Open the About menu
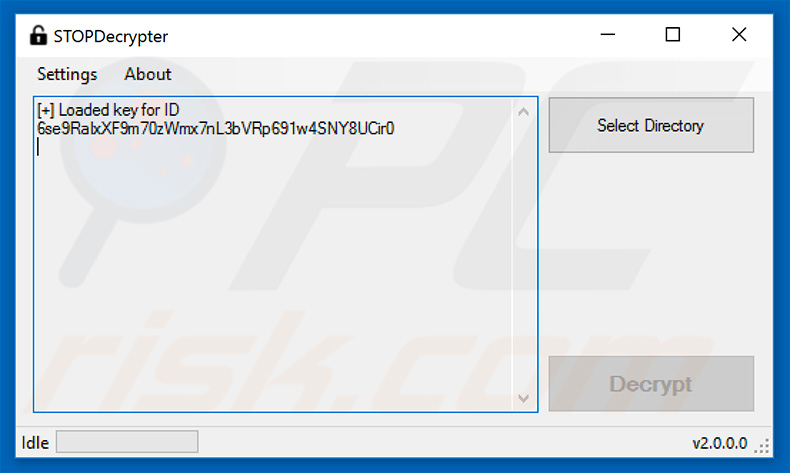This screenshot has width=790, height=473. (148, 74)
